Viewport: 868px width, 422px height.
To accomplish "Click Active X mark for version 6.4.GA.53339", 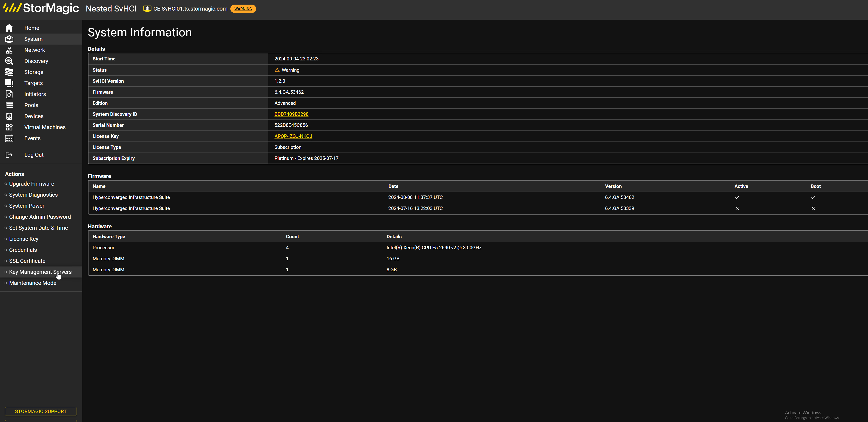I will coord(737,209).
